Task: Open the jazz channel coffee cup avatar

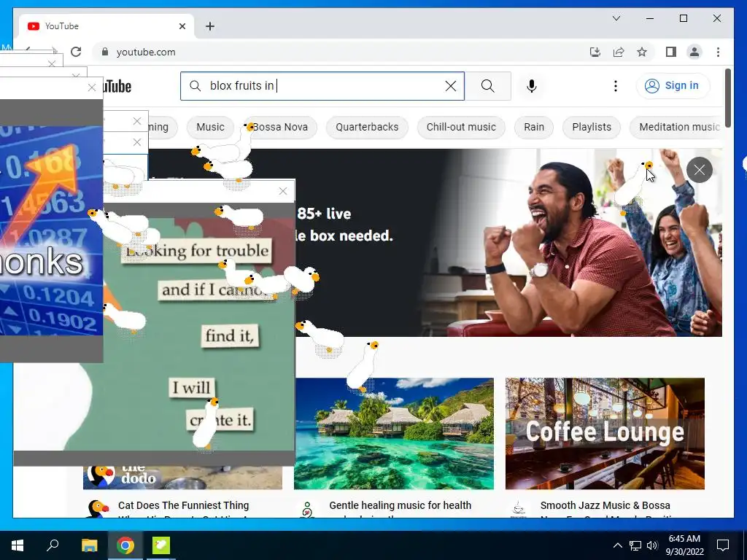Action: 519,508
